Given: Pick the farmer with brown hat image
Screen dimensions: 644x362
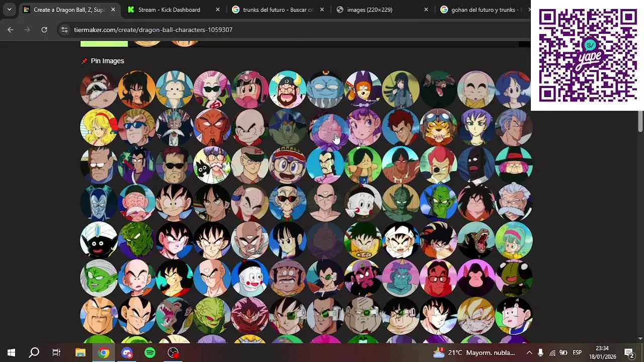Looking at the screenshot, I should 288,278.
